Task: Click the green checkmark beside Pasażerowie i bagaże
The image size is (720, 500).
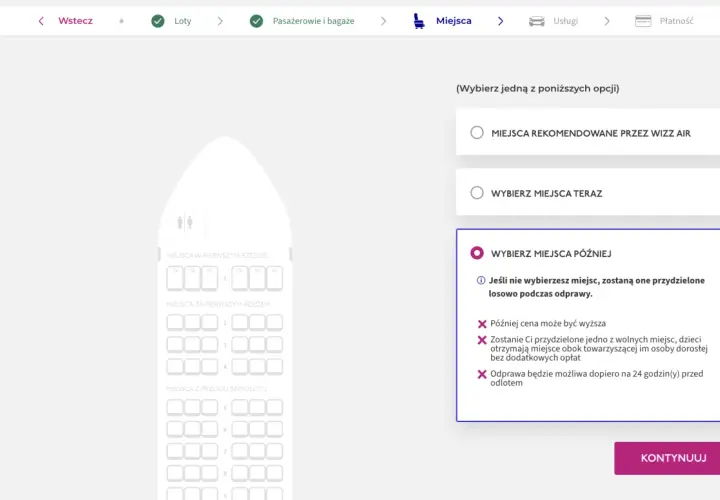Action: 256,21
